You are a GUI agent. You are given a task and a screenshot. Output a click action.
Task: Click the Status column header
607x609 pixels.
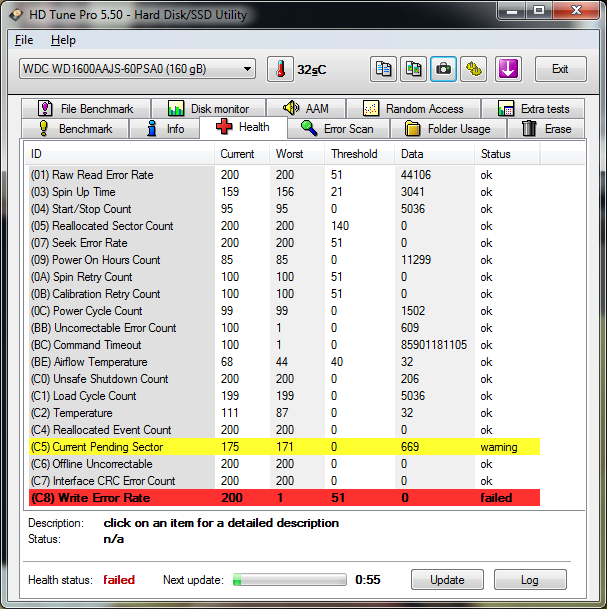click(x=507, y=154)
